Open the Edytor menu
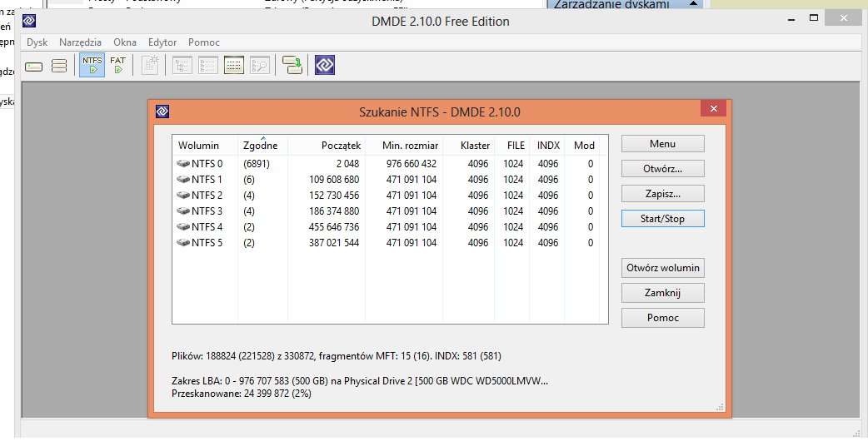This screenshot has height=441, width=868. [x=162, y=42]
